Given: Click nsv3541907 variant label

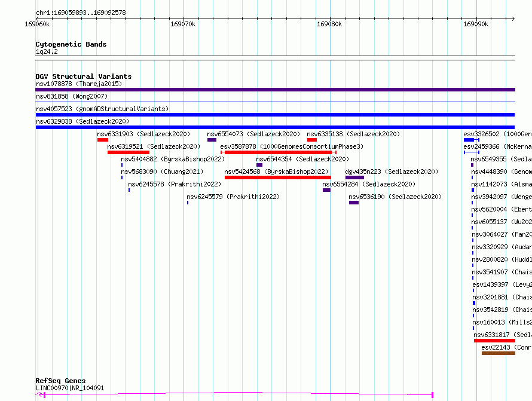Looking at the screenshot, I should [502, 272].
